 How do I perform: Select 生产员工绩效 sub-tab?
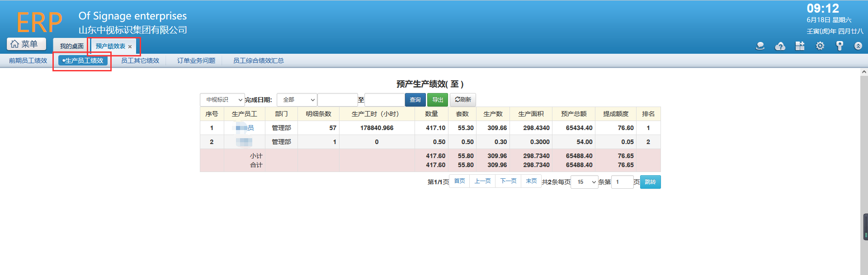tap(83, 61)
